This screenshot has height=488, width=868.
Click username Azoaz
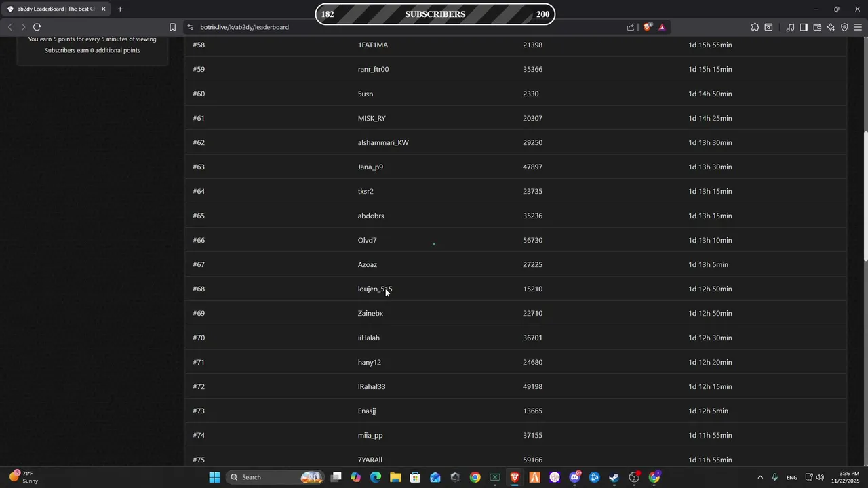click(368, 264)
